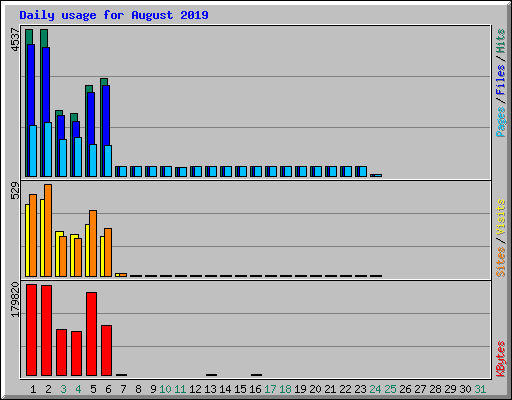Select day 15 on the x-axis
The width and height of the screenshot is (512, 400).
click(x=240, y=389)
